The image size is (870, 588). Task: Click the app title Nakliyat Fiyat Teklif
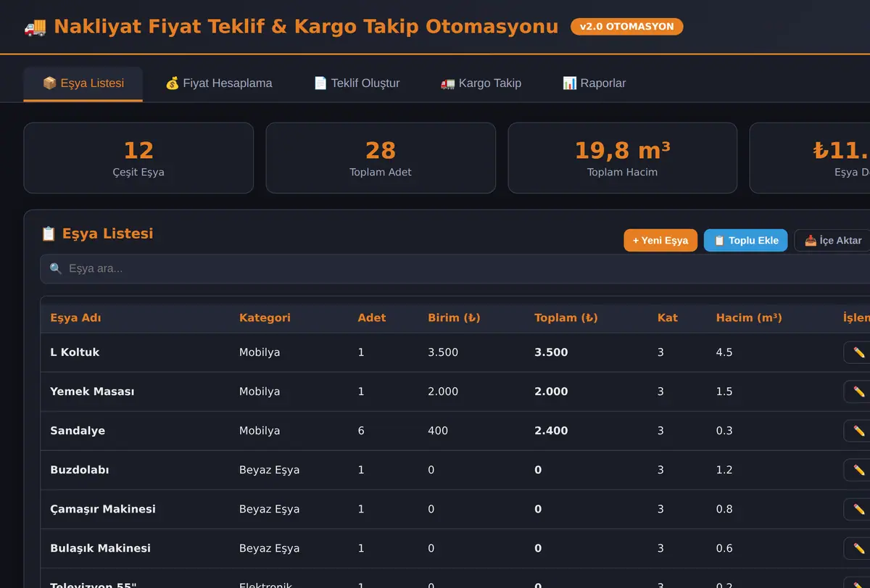[291, 27]
